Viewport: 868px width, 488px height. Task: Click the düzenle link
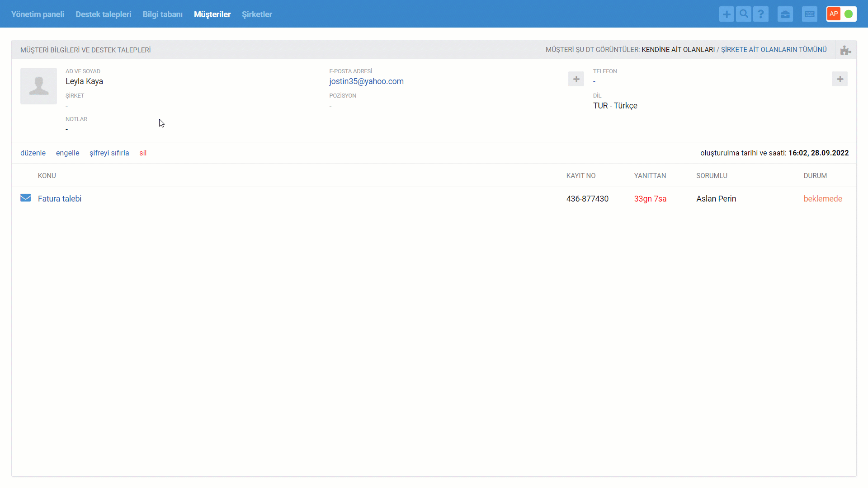pyautogui.click(x=33, y=153)
